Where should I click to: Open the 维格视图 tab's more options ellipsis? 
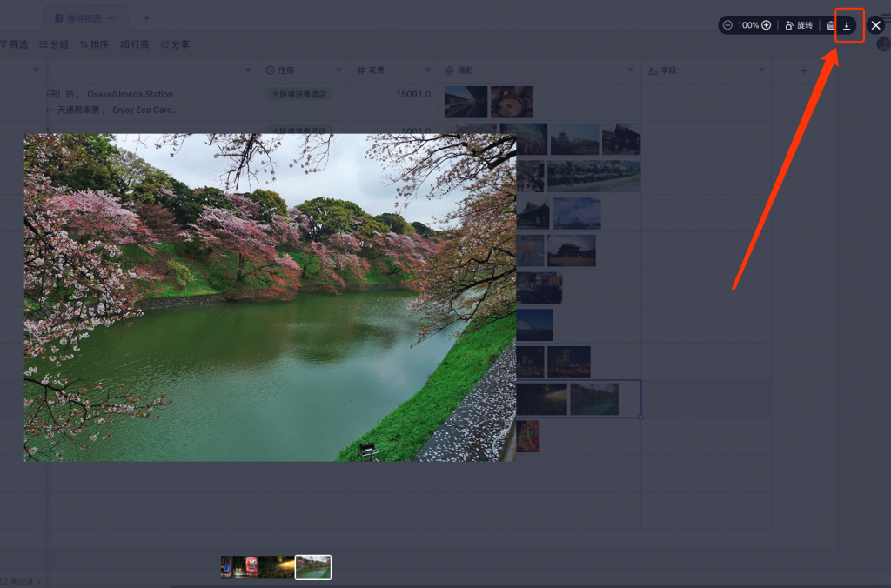112,18
